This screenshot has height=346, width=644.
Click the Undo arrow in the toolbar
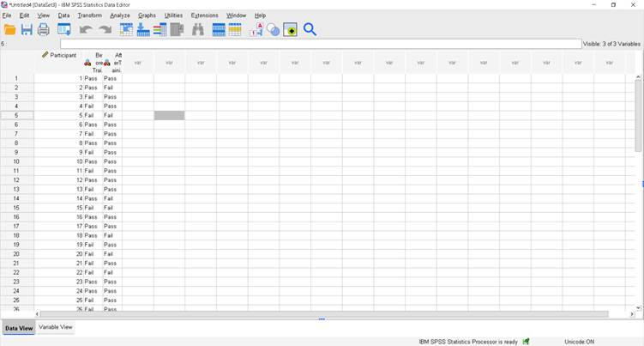click(x=86, y=30)
